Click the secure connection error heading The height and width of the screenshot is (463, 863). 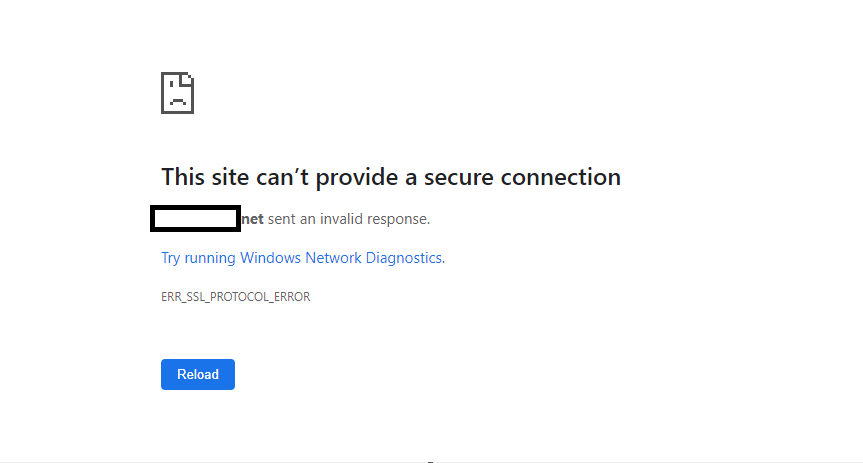tap(391, 177)
